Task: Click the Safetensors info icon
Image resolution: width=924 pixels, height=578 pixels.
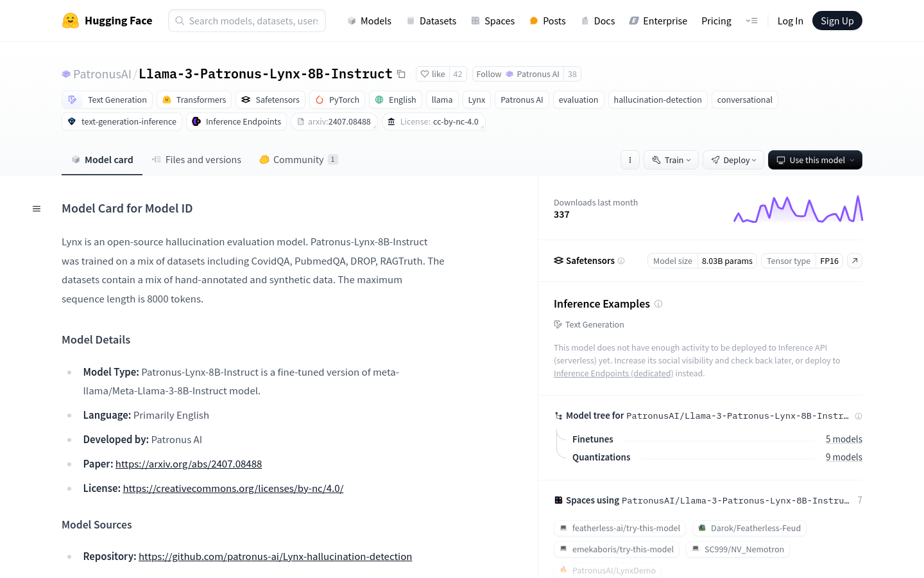Action: [x=621, y=261]
